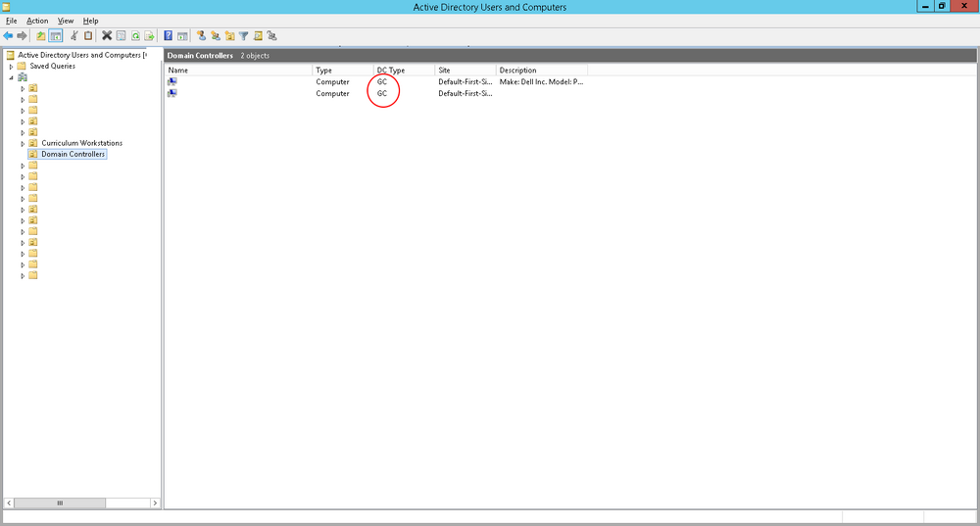Sort by DC Type column header
This screenshot has height=526, width=980.
(x=404, y=70)
